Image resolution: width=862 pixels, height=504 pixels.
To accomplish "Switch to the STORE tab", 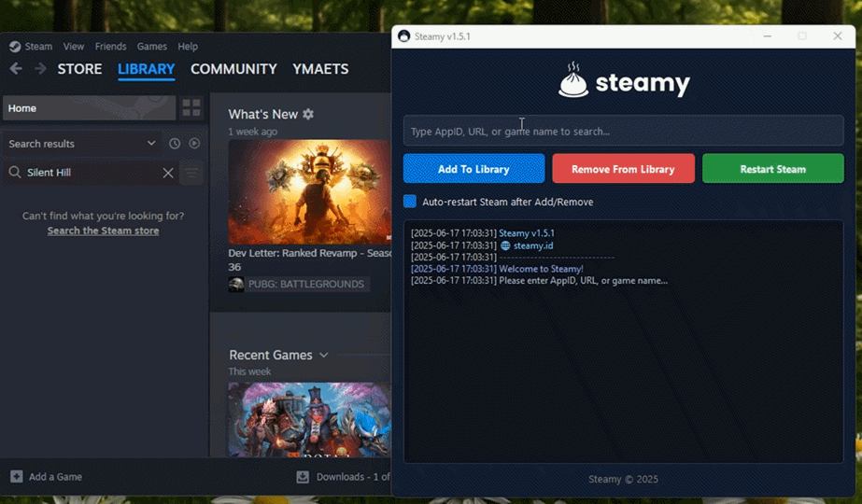I will (x=79, y=69).
